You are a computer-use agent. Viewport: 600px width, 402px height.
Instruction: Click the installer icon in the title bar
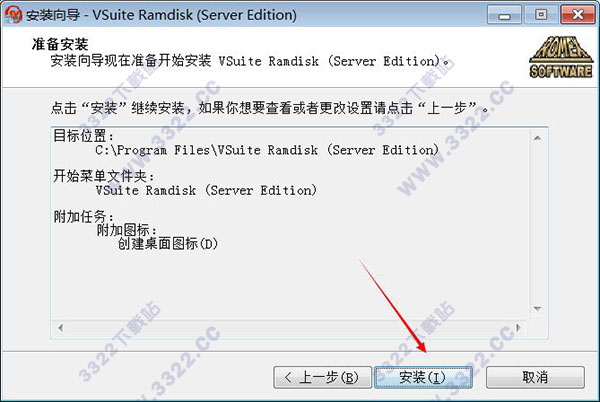pyautogui.click(x=14, y=15)
